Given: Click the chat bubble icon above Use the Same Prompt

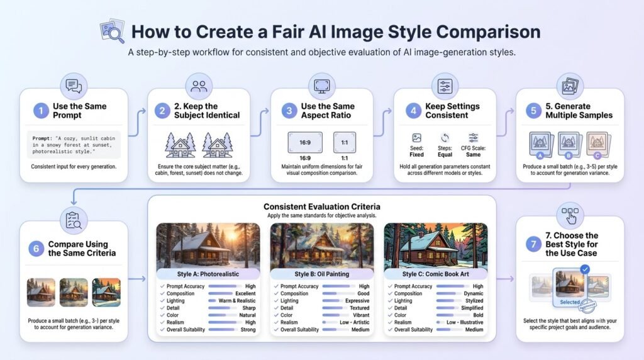Looking at the screenshot, I should [x=74, y=86].
